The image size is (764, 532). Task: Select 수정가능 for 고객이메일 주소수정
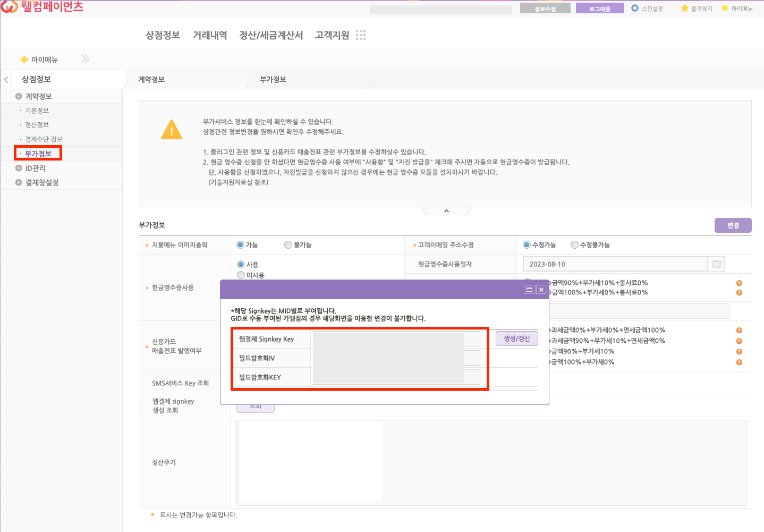click(527, 245)
